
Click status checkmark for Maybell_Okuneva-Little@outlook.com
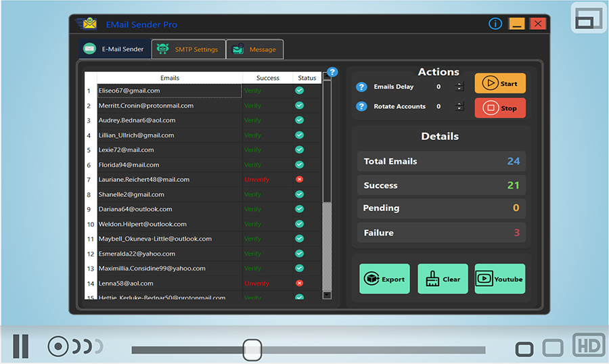(300, 239)
